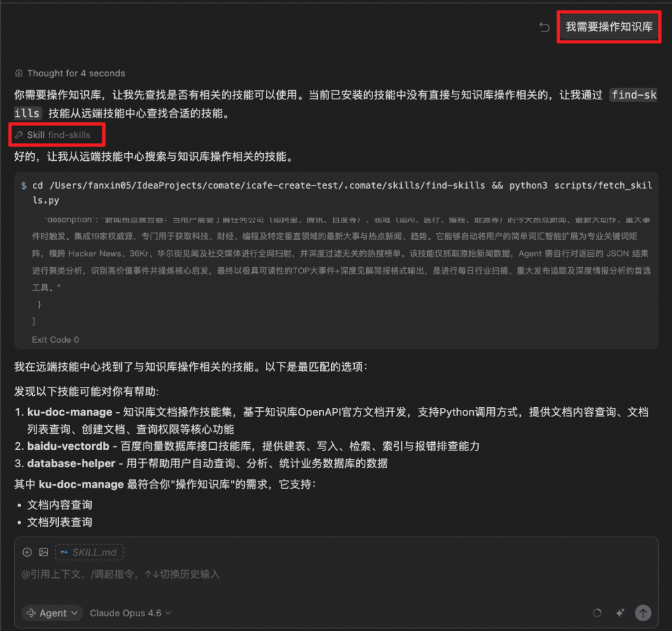Click the '$' prompt symbol in the terminal block
The image size is (672, 631).
click(x=24, y=185)
